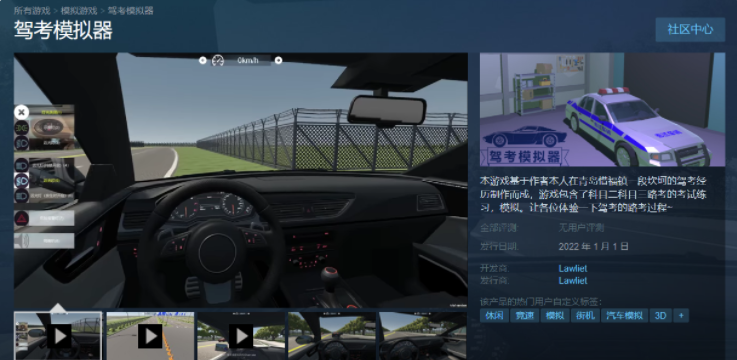The width and height of the screenshot is (737, 360).
Task: Click the main video showing the car interior
Action: tap(241, 180)
